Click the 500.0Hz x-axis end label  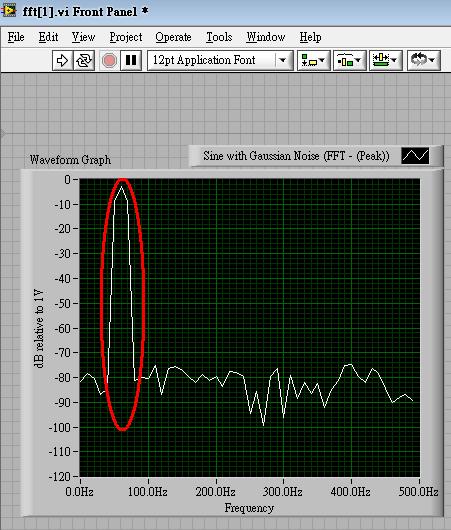click(x=418, y=491)
